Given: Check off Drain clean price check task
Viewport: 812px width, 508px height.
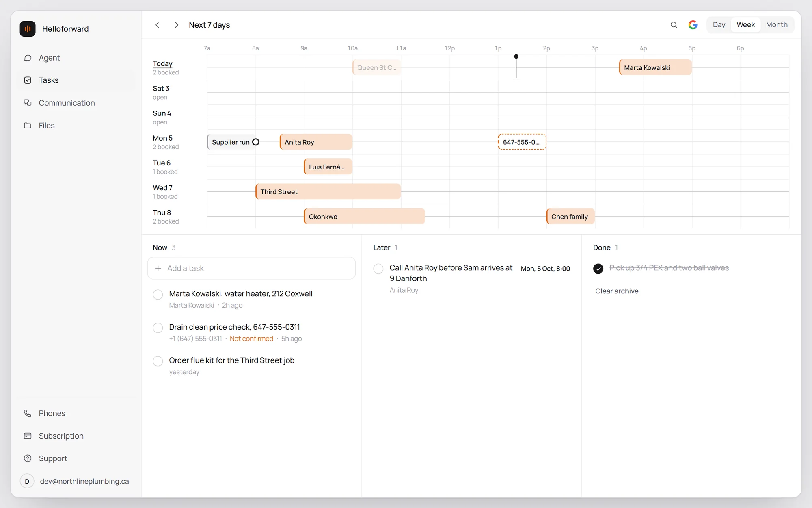Looking at the screenshot, I should coord(158,328).
